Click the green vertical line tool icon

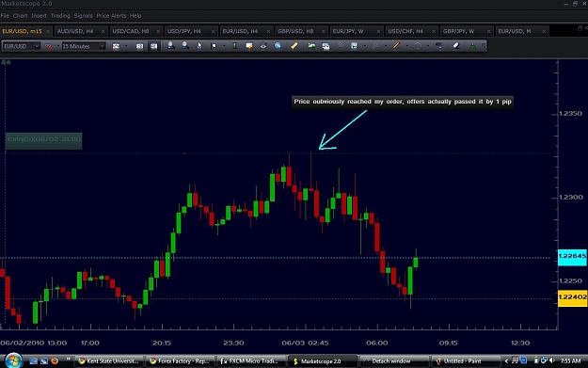(x=234, y=46)
